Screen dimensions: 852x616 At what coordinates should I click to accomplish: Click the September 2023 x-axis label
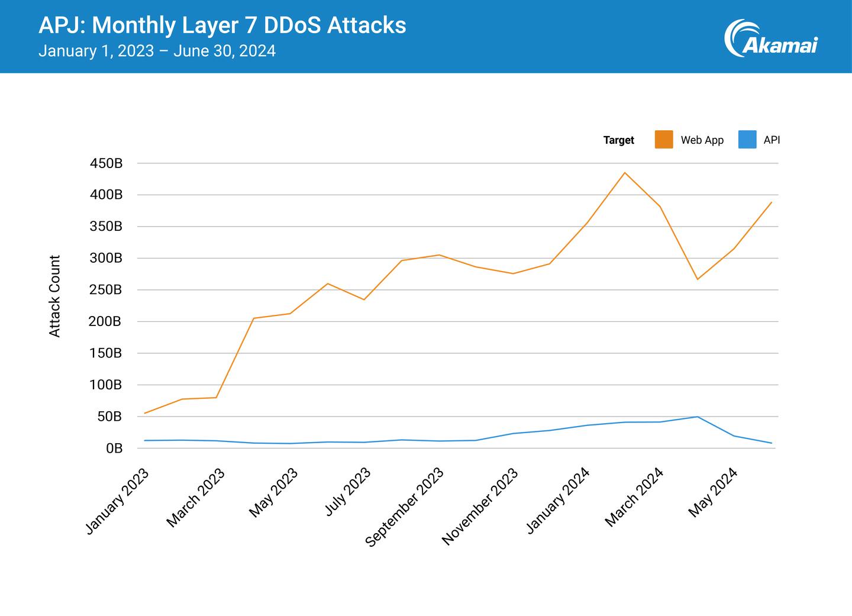(405, 508)
